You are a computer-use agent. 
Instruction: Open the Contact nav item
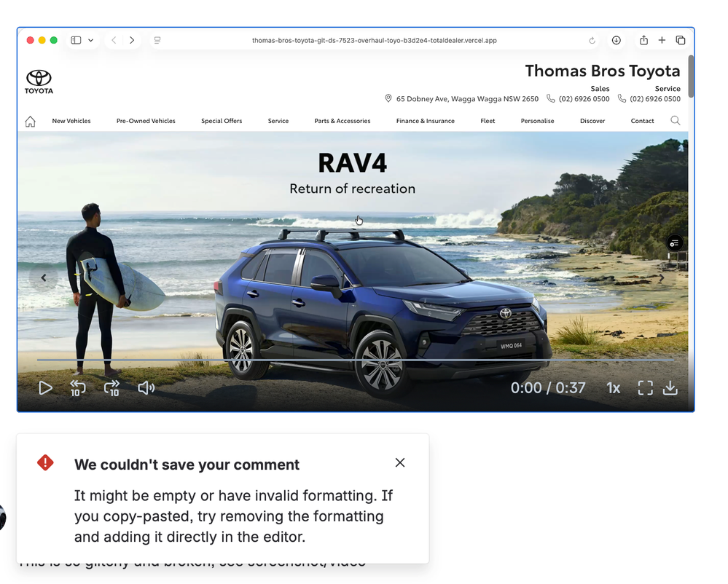[642, 121]
